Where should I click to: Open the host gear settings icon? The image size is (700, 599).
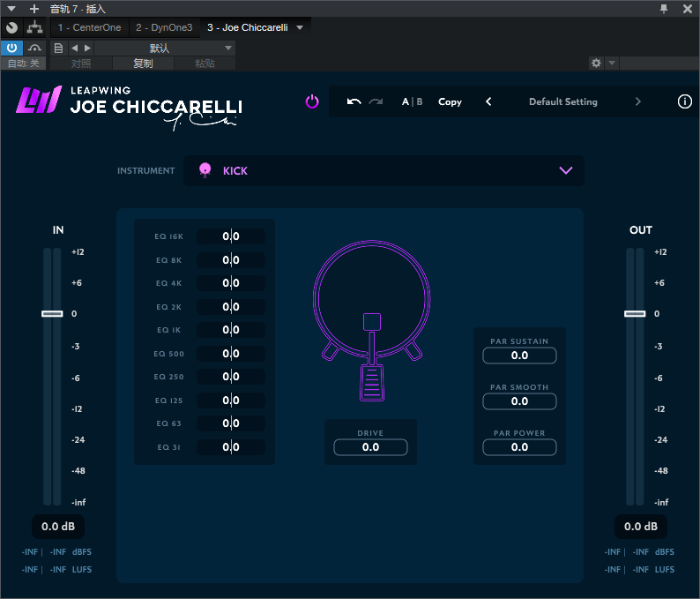point(596,63)
